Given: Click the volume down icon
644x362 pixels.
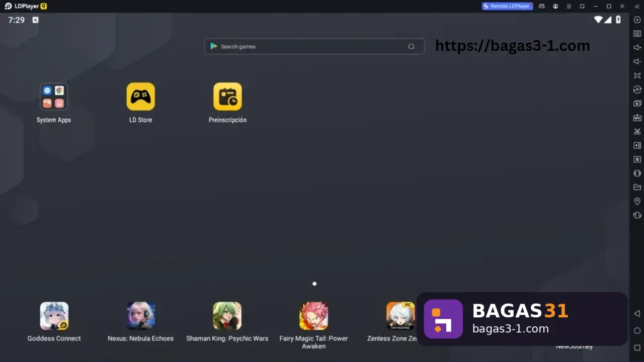Looking at the screenshot, I should coord(637,61).
